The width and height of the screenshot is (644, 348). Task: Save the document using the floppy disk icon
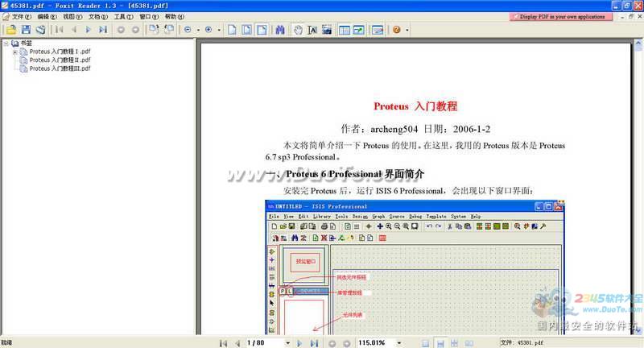26,30
